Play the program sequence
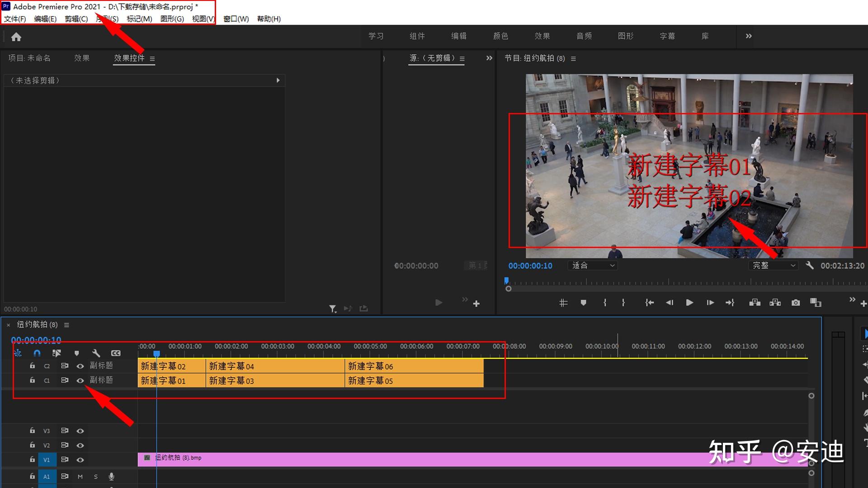 689,303
